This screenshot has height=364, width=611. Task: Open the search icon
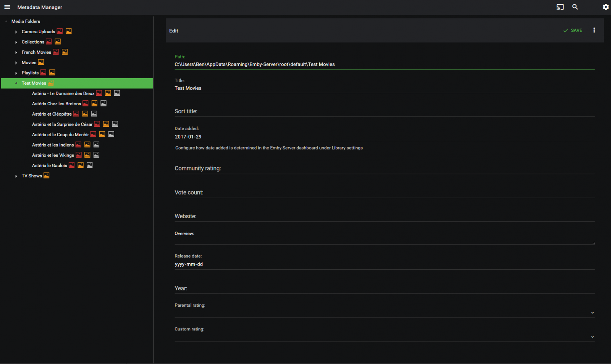coord(575,7)
